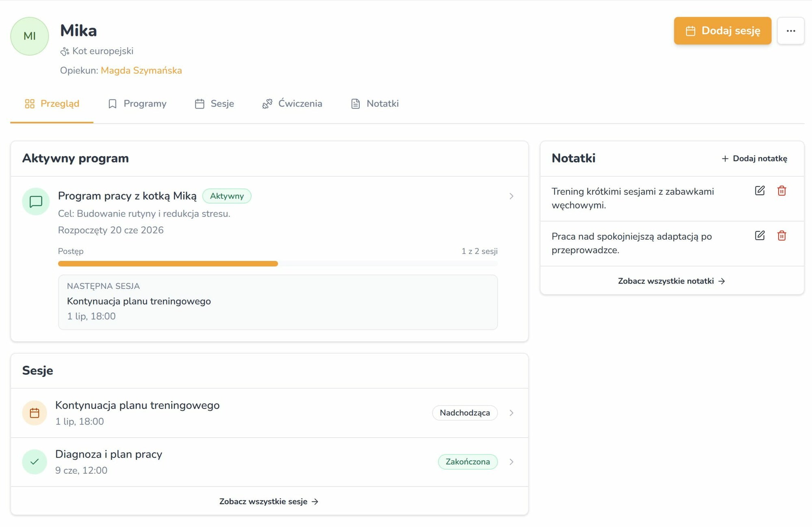812x527 pixels.
Task: Click the chat icon of Program pracy z kotką Miką
Action: click(x=36, y=202)
